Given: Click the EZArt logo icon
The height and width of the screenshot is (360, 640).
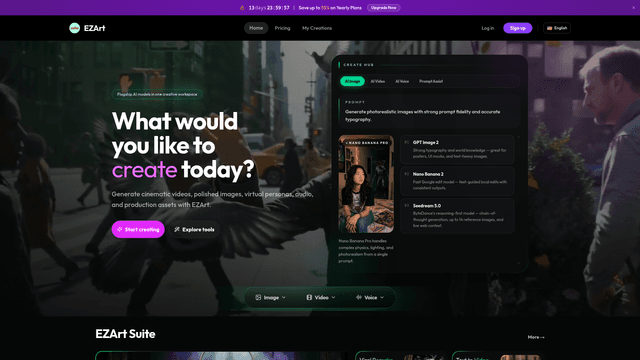Looking at the screenshot, I should [74, 28].
